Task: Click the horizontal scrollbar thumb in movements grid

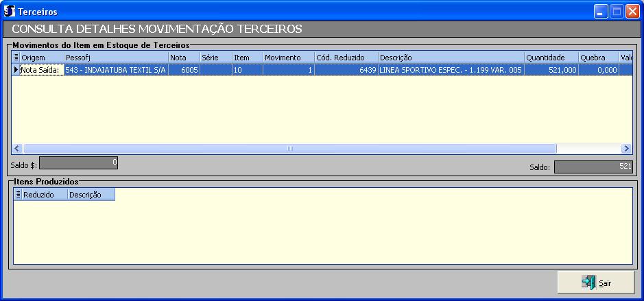Action: (289, 149)
